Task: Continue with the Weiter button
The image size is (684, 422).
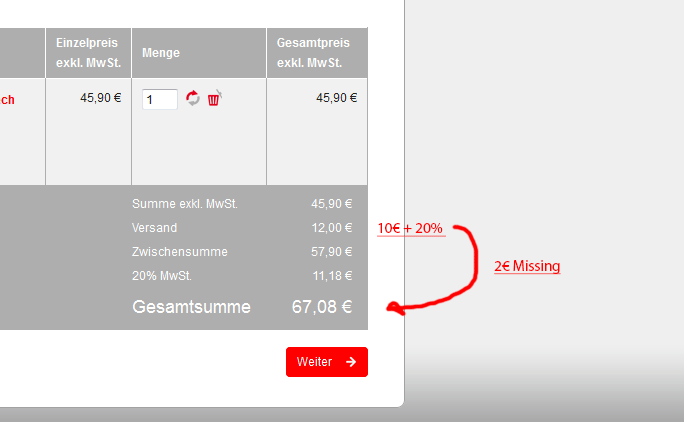Action: pyautogui.click(x=327, y=362)
